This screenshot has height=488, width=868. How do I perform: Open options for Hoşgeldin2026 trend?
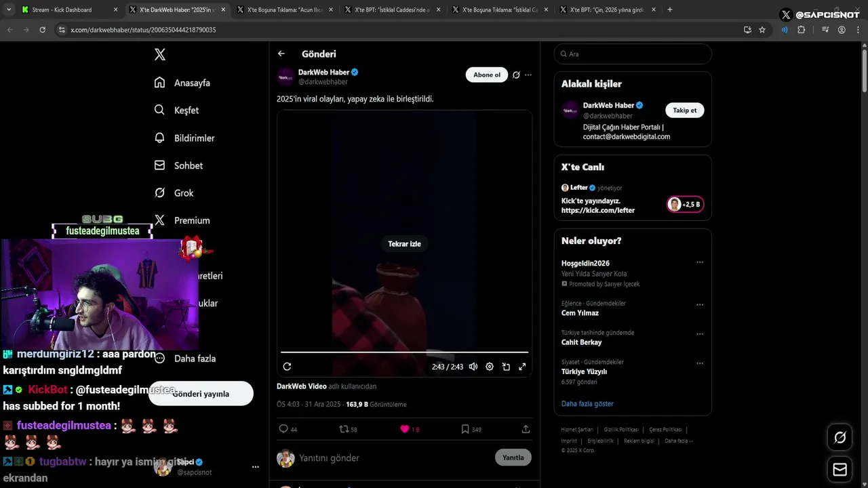coord(700,262)
